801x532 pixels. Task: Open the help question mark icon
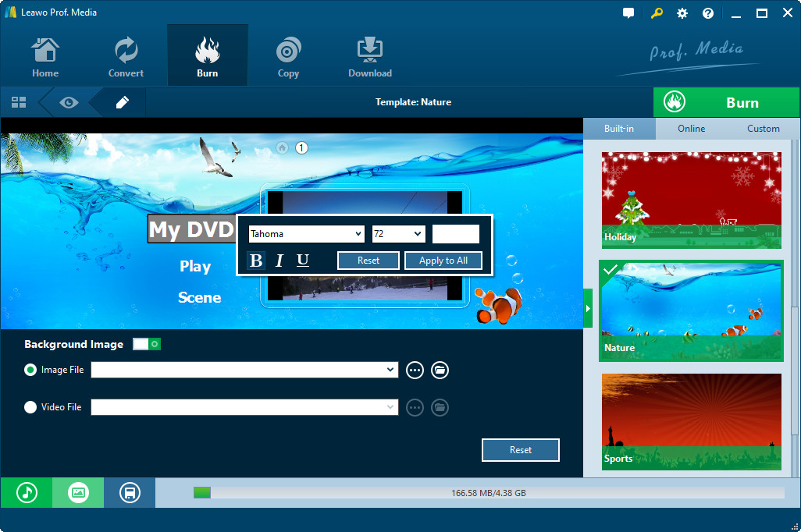[x=707, y=13]
